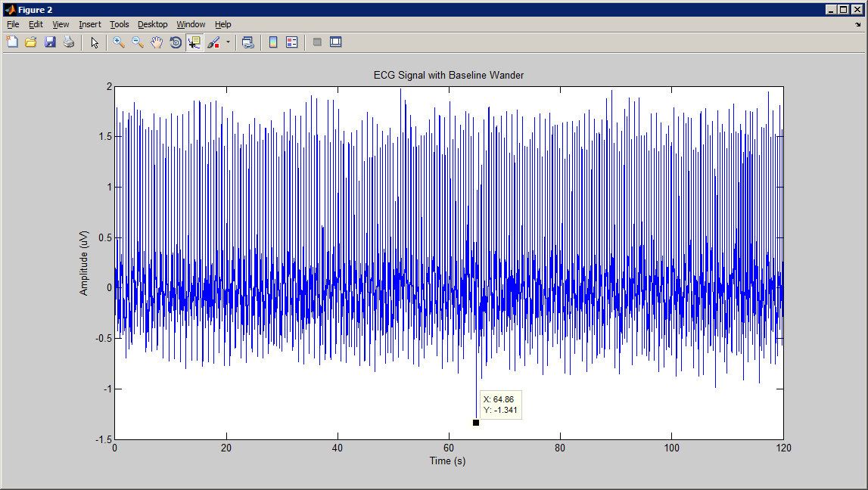The width and height of the screenshot is (868, 490).
Task: Print the ECG figure
Action: pos(69,42)
